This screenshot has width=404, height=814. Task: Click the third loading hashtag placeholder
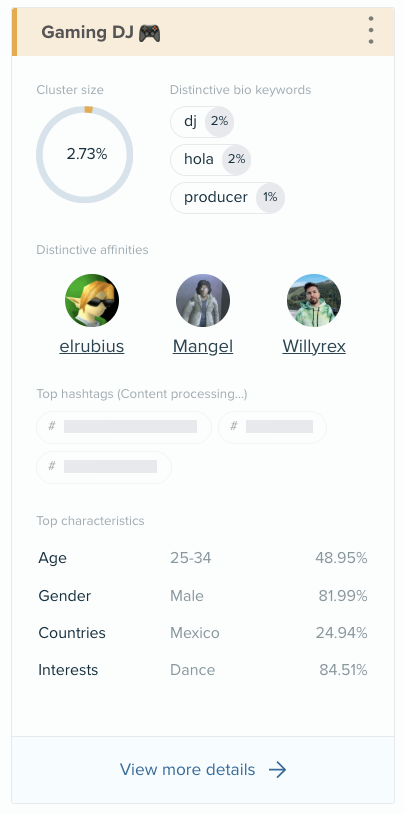(x=104, y=467)
